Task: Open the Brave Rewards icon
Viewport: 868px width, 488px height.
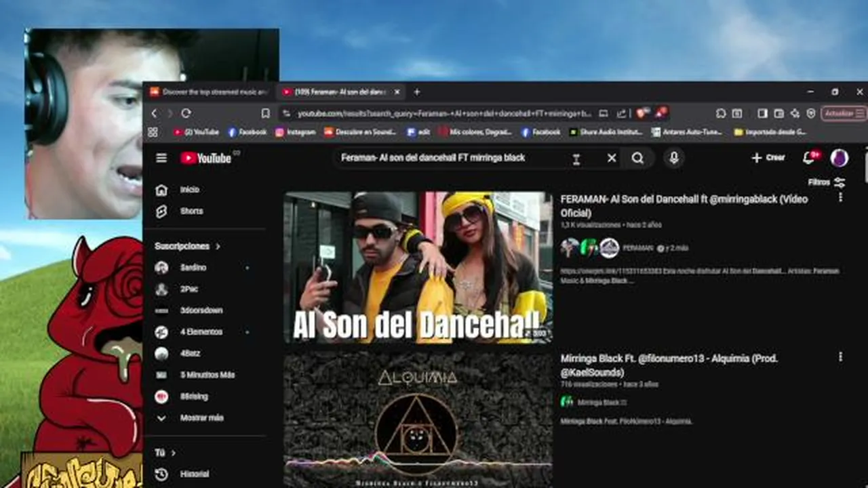Action: click(x=660, y=113)
